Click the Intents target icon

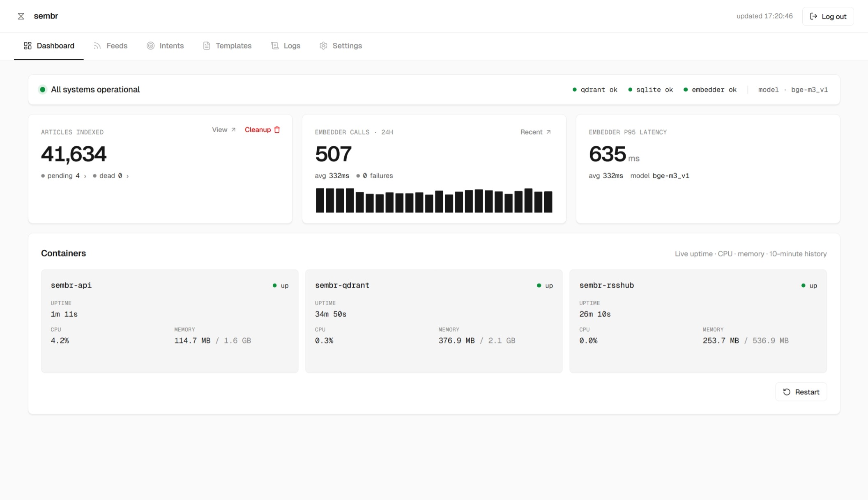(x=151, y=46)
